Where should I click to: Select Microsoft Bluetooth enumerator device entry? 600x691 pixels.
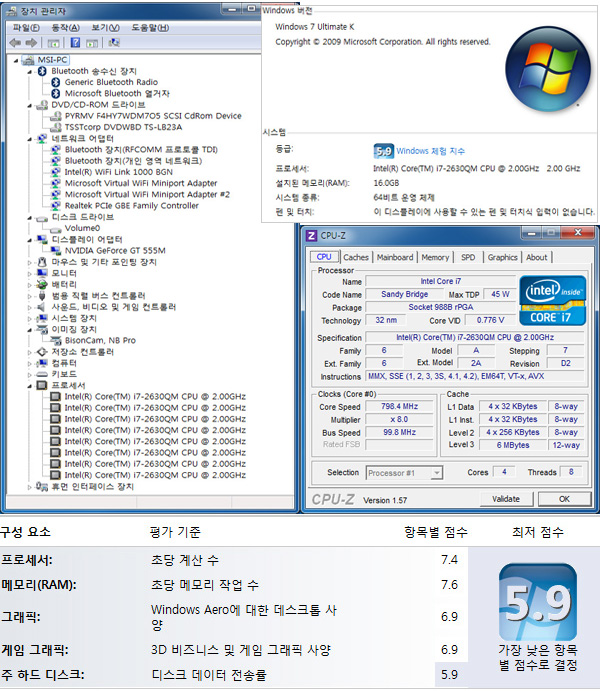pos(117,93)
